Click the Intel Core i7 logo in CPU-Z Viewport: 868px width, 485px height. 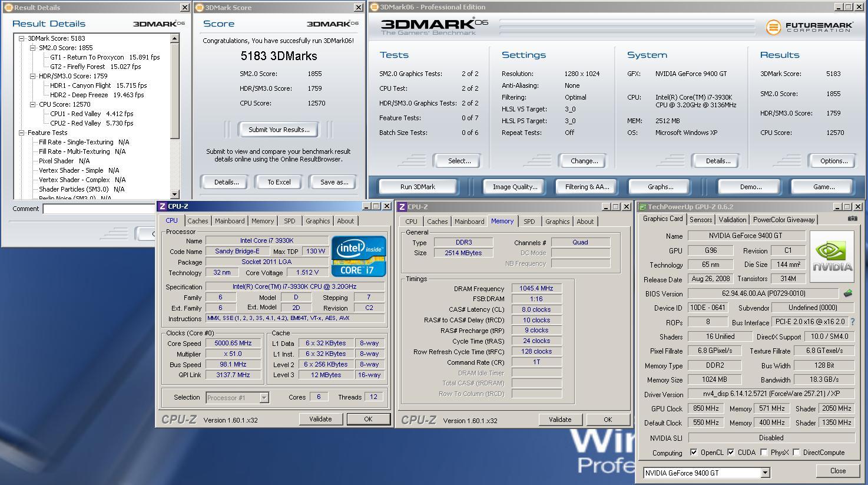tap(359, 256)
